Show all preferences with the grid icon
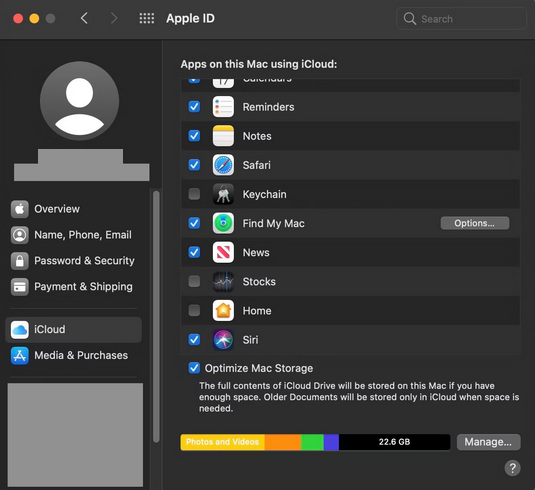Viewport: 535px width, 490px height. [147, 18]
